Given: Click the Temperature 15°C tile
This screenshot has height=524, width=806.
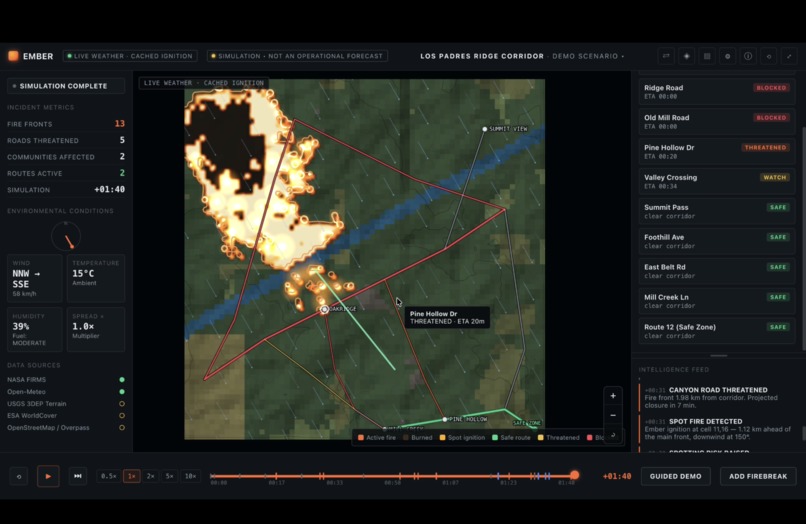Looking at the screenshot, I should [x=96, y=278].
